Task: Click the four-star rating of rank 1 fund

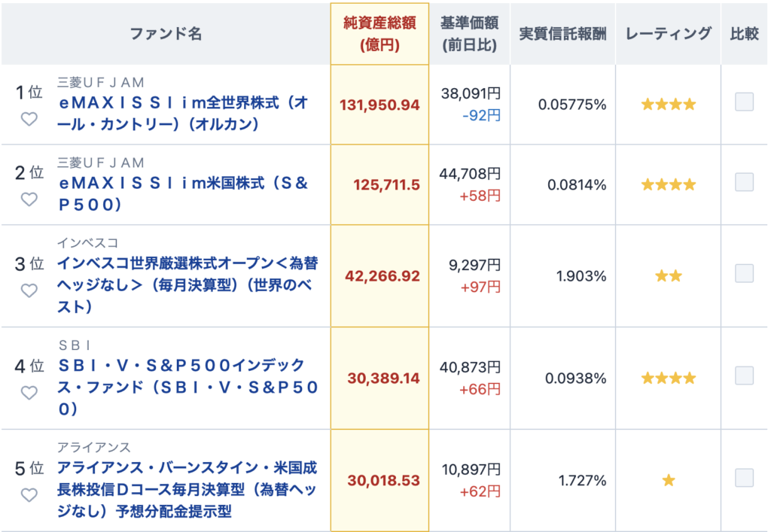Action: [669, 104]
